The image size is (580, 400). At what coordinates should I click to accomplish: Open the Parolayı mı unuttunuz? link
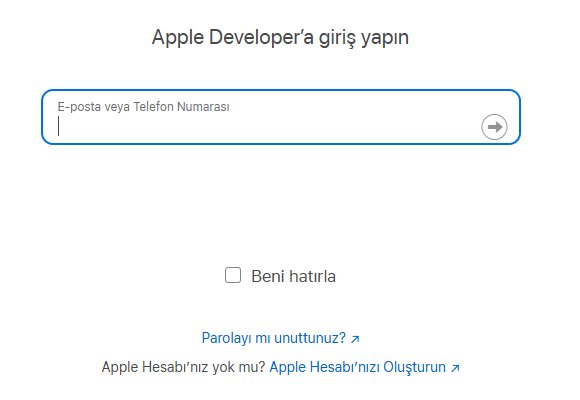coord(280,338)
